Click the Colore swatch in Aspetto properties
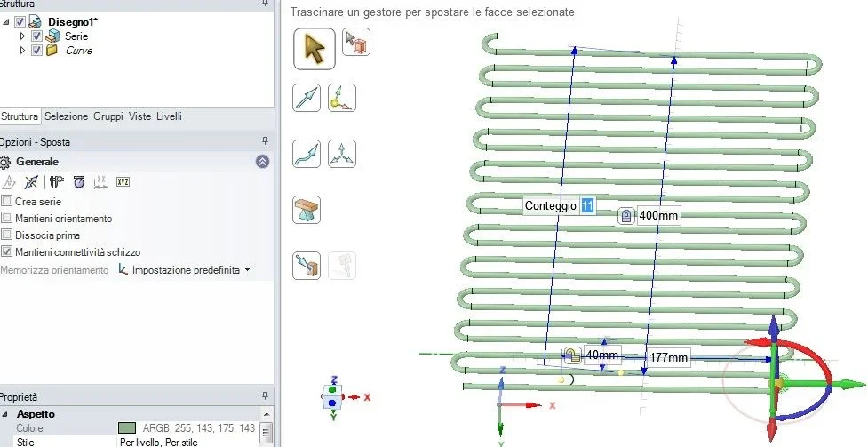868x447 pixels. [128, 428]
